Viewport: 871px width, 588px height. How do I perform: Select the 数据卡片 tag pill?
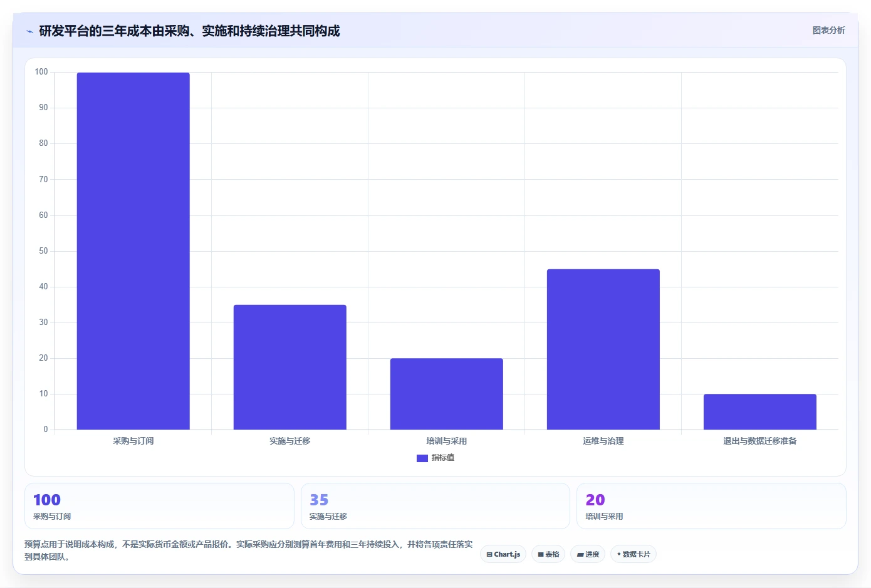pyautogui.click(x=634, y=554)
